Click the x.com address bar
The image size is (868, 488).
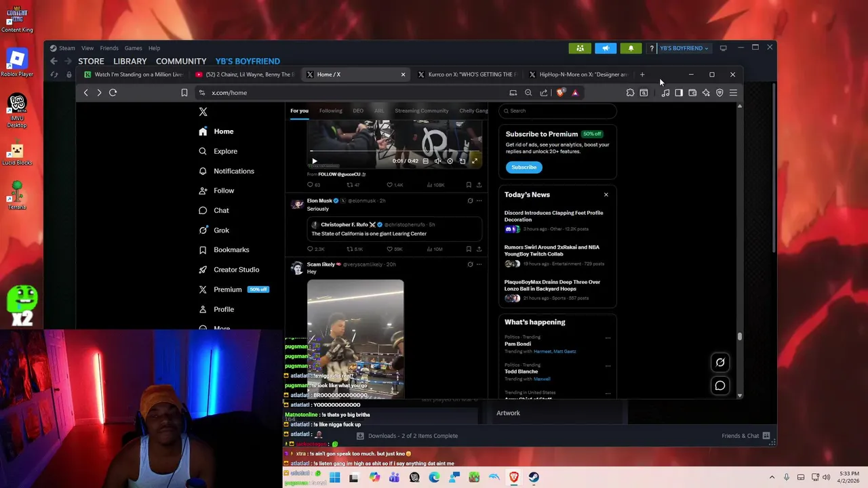(353, 93)
